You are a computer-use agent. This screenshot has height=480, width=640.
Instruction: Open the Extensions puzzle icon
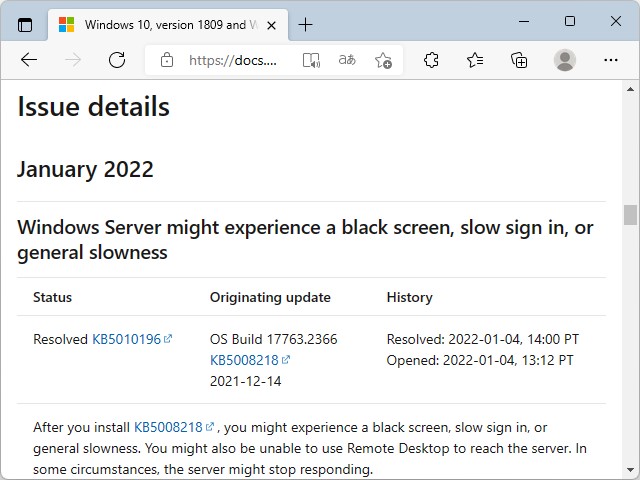click(431, 60)
